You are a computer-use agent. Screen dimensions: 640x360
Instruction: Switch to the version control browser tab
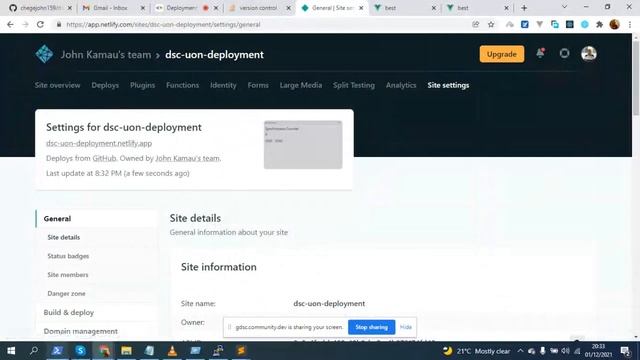point(259,8)
